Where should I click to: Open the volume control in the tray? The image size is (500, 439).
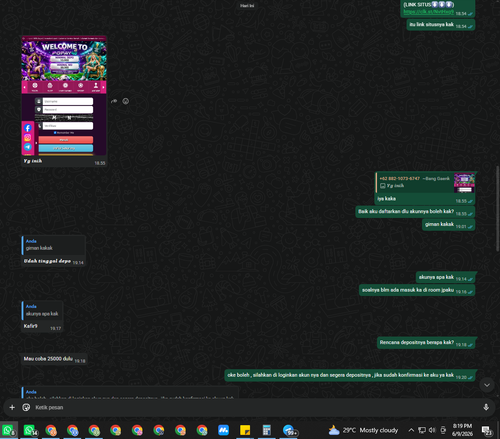[432, 430]
